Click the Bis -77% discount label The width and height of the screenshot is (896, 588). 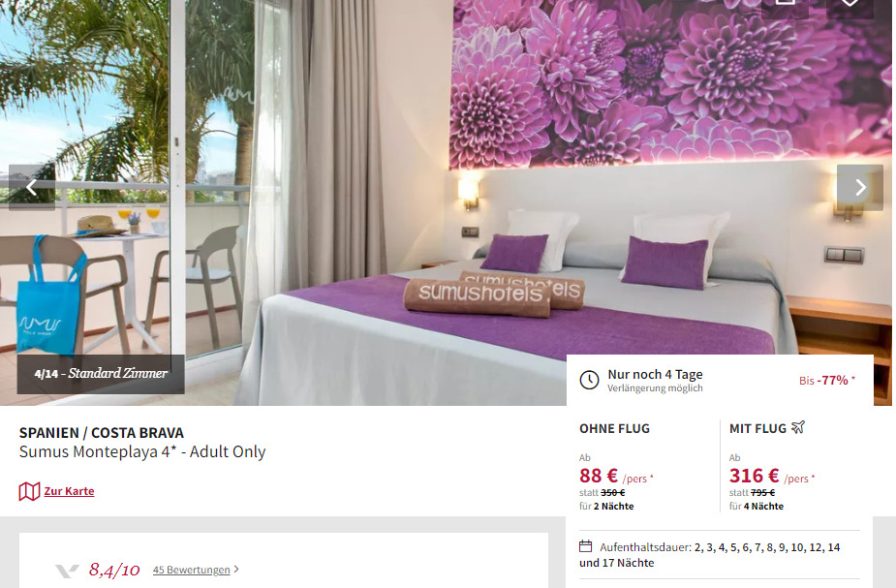[827, 381]
